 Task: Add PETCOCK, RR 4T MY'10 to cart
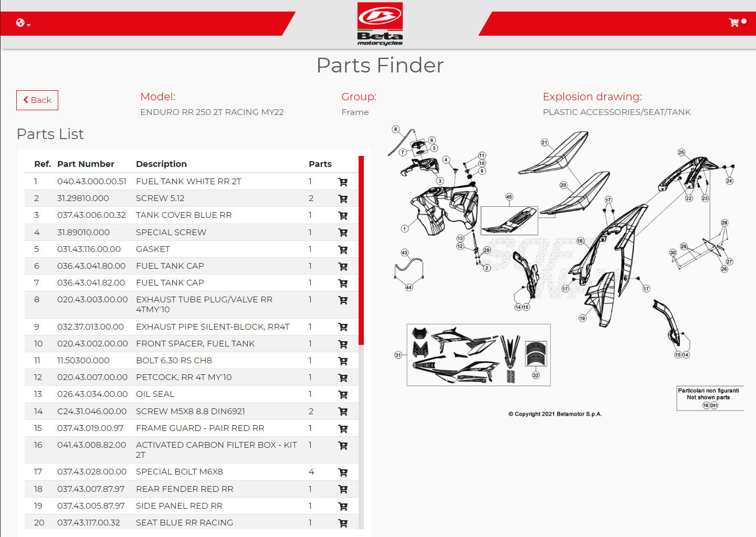pos(343,378)
